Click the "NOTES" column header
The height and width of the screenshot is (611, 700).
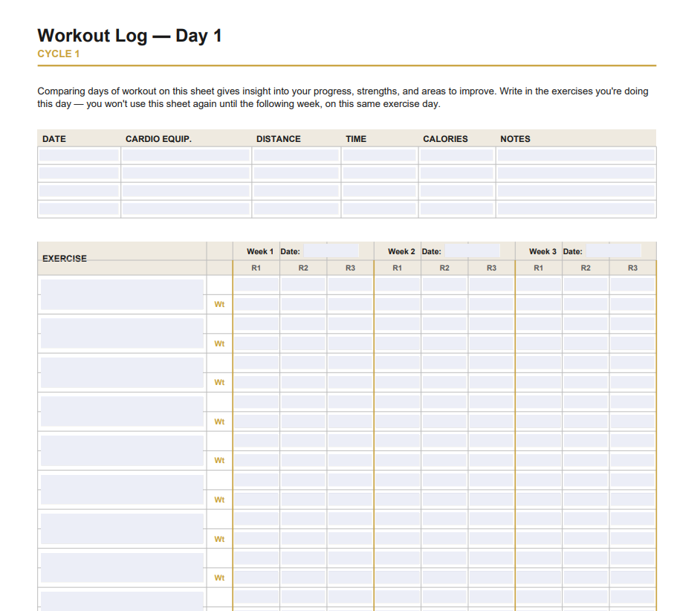pyautogui.click(x=515, y=139)
